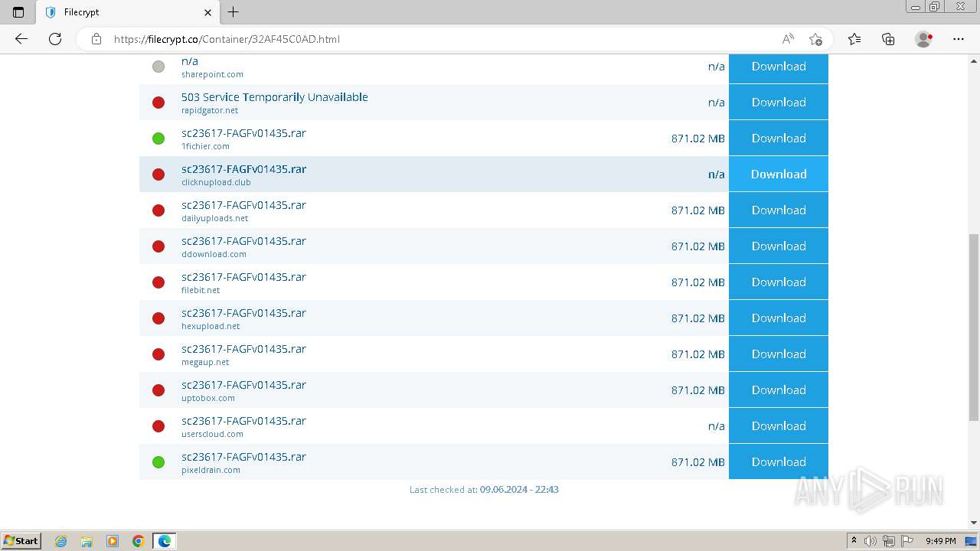This screenshot has width=980, height=551.
Task: Open the volume tray icon
Action: pos(871,541)
